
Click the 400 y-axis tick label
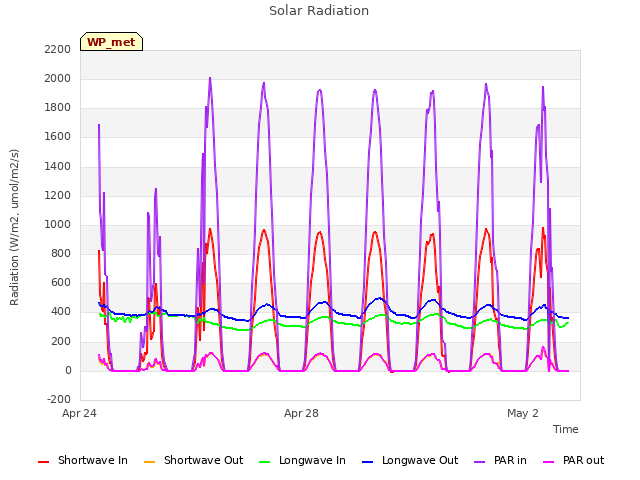click(61, 312)
